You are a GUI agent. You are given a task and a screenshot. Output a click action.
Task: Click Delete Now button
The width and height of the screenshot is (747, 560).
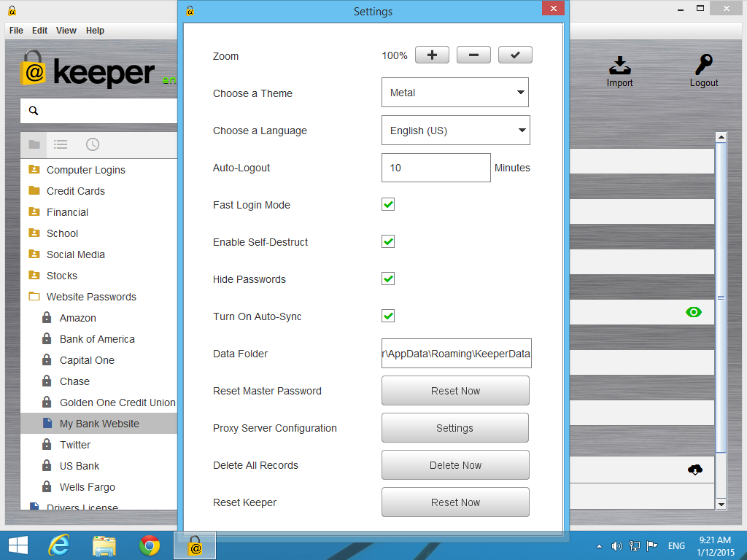coord(455,464)
